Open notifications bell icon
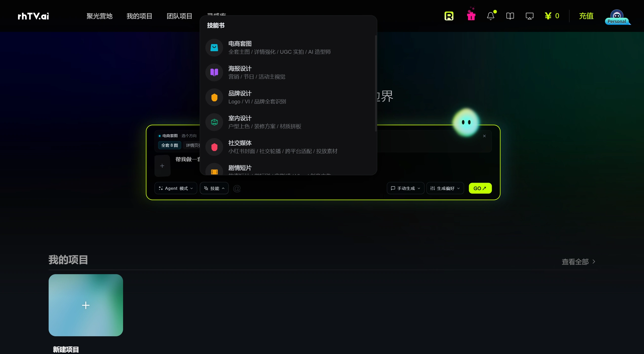The height and width of the screenshot is (354, 644). pyautogui.click(x=491, y=16)
